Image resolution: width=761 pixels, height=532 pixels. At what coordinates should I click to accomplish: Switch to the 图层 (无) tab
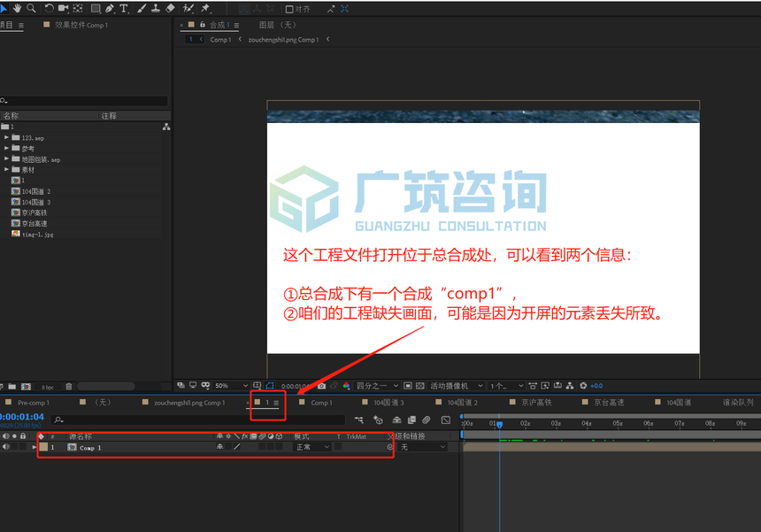click(x=277, y=25)
